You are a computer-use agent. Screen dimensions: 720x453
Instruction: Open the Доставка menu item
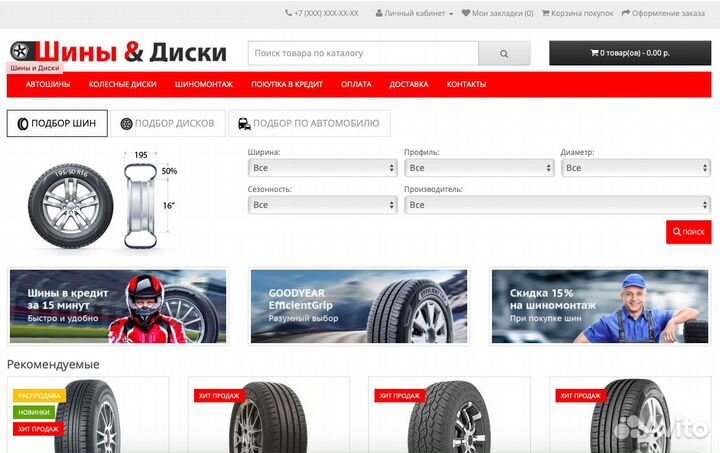point(409,84)
